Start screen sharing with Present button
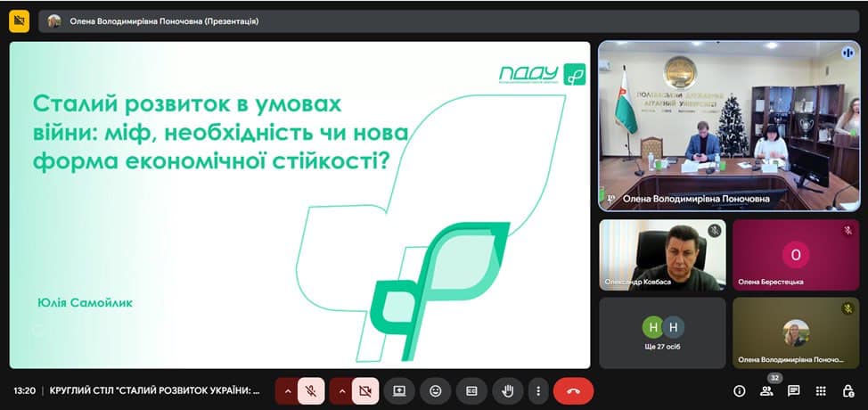This screenshot has height=410, width=868. click(399, 390)
